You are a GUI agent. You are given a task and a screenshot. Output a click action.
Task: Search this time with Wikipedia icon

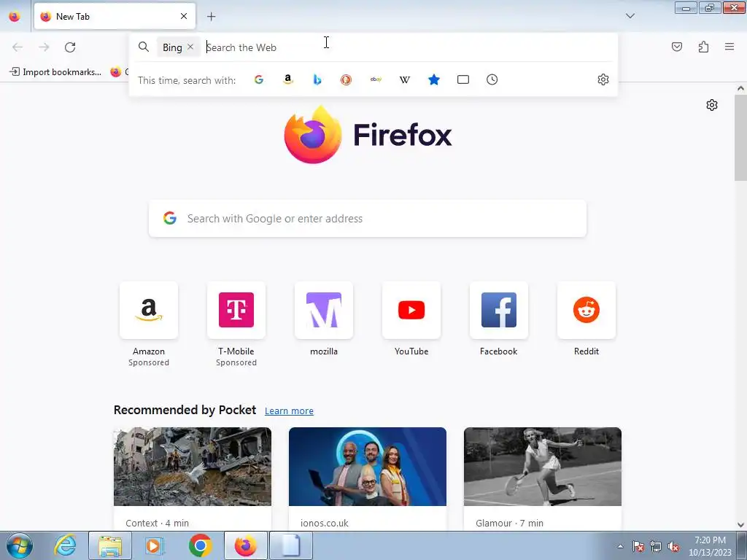(x=405, y=79)
